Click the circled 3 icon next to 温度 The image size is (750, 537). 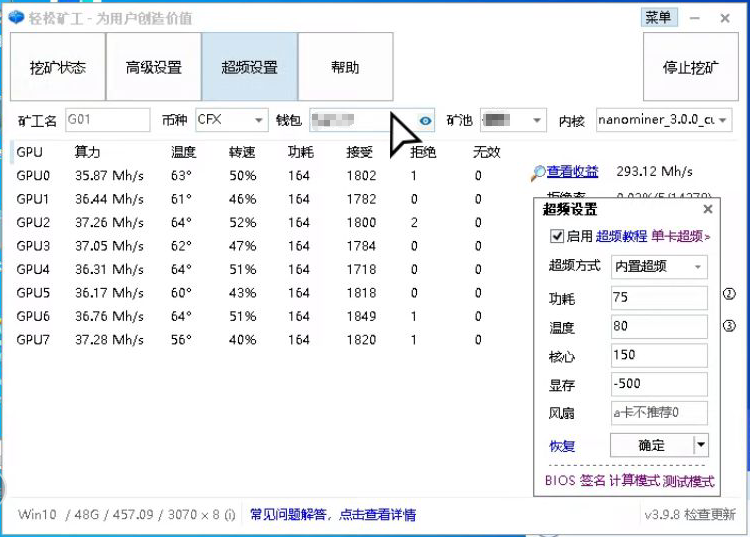pyautogui.click(x=729, y=325)
